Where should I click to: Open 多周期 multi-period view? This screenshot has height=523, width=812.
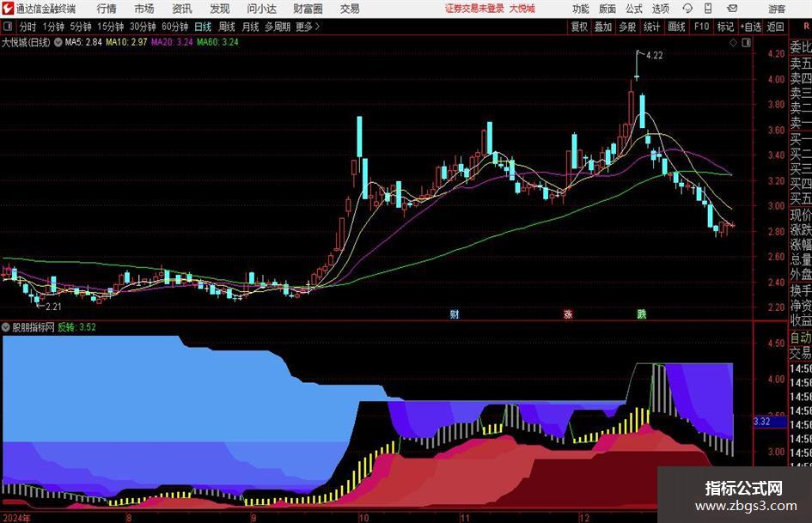(x=278, y=27)
